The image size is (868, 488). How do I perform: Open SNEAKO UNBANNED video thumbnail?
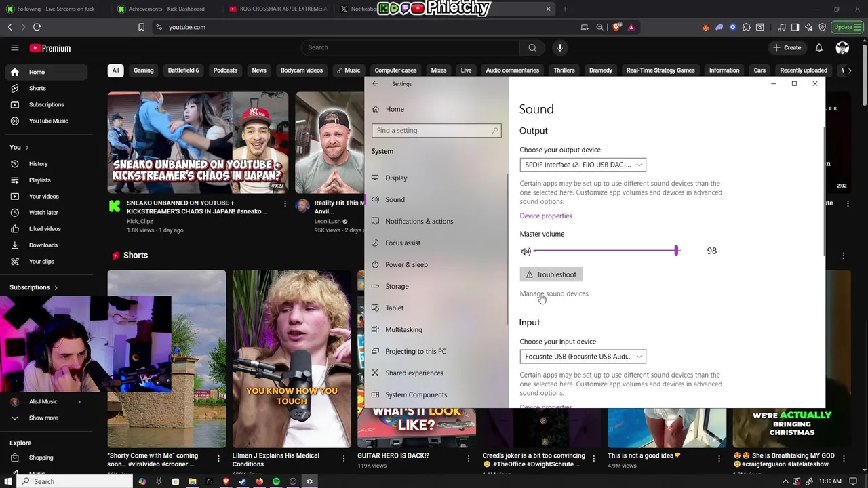[198, 143]
